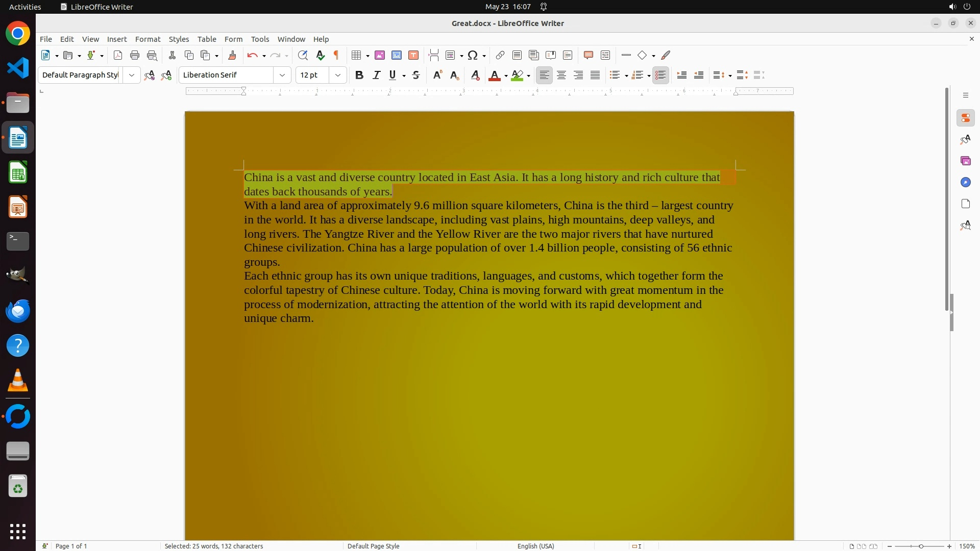Toggle Italic formatting
Viewport: 980px width, 551px height.
[x=377, y=75]
